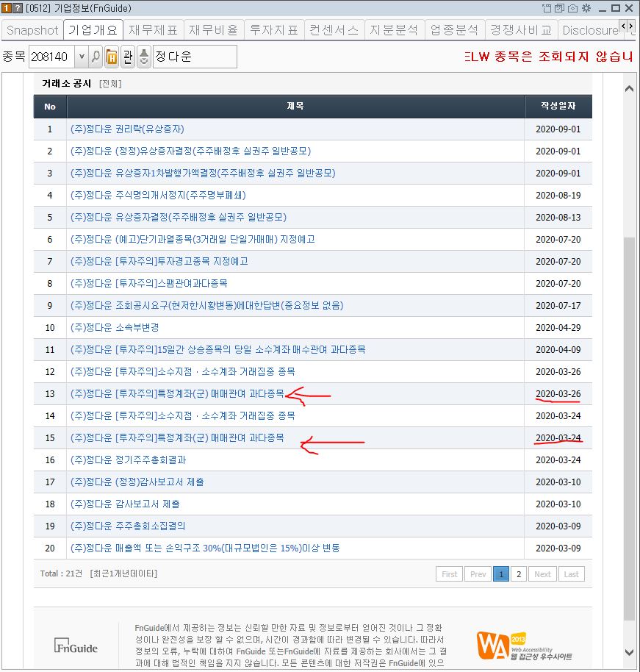640x672 pixels.
Task: Click the Next pagination button
Action: pyautogui.click(x=542, y=574)
